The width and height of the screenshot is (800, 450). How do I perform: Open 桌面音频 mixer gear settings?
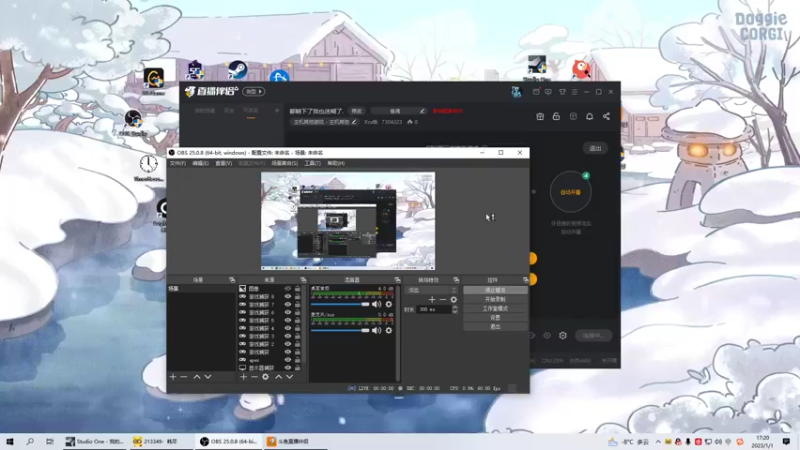[x=389, y=304]
